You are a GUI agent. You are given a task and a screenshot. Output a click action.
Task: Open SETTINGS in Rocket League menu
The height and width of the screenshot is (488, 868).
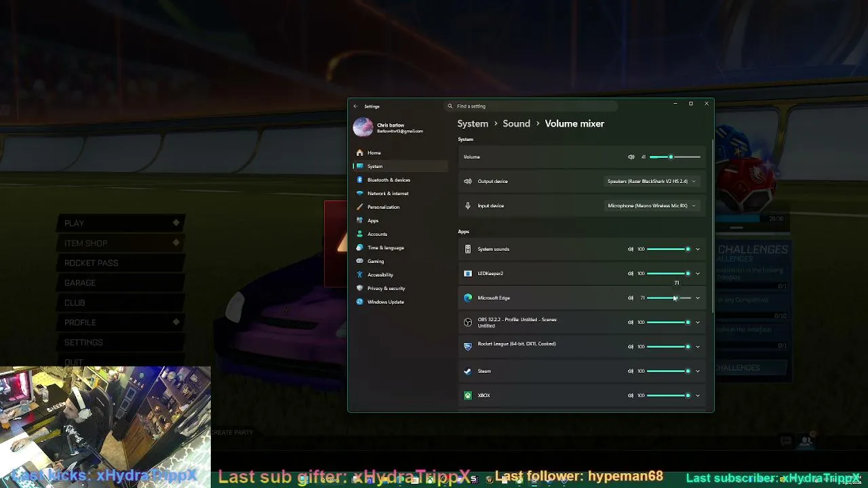tap(121, 342)
